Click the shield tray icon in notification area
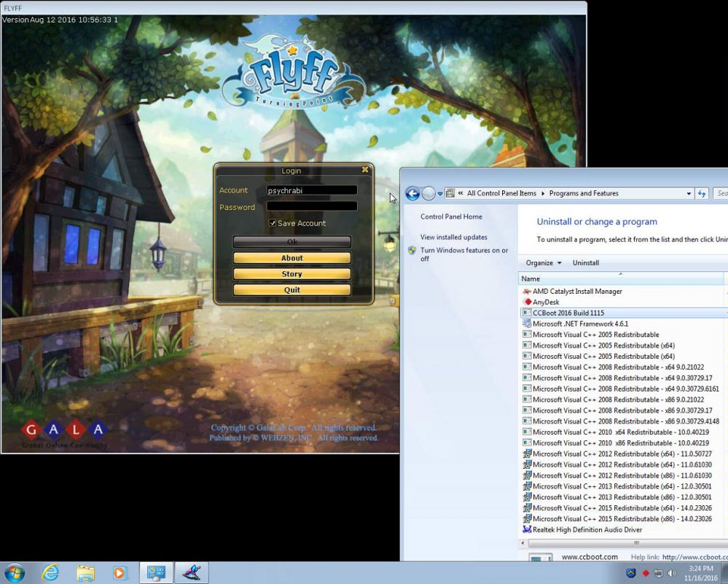Image resolution: width=728 pixels, height=584 pixels. click(630, 573)
